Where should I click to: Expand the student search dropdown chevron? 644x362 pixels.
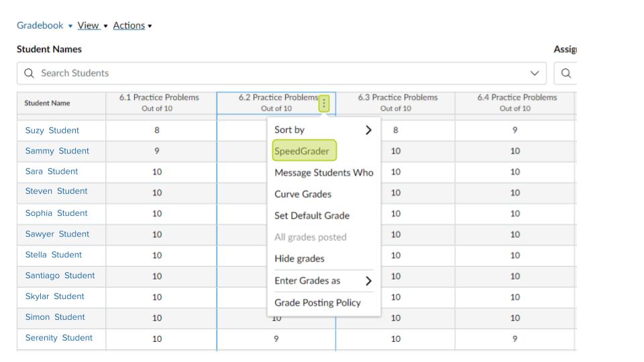coord(534,73)
